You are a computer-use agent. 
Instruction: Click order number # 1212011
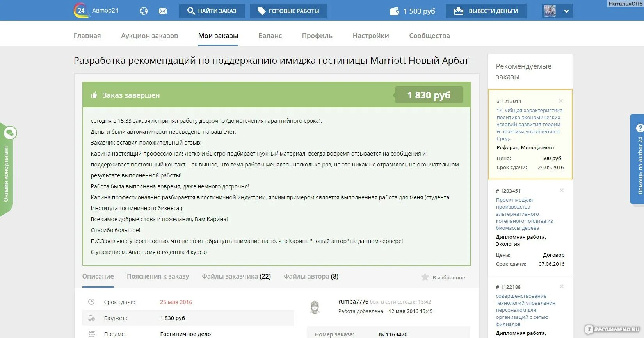(509, 101)
